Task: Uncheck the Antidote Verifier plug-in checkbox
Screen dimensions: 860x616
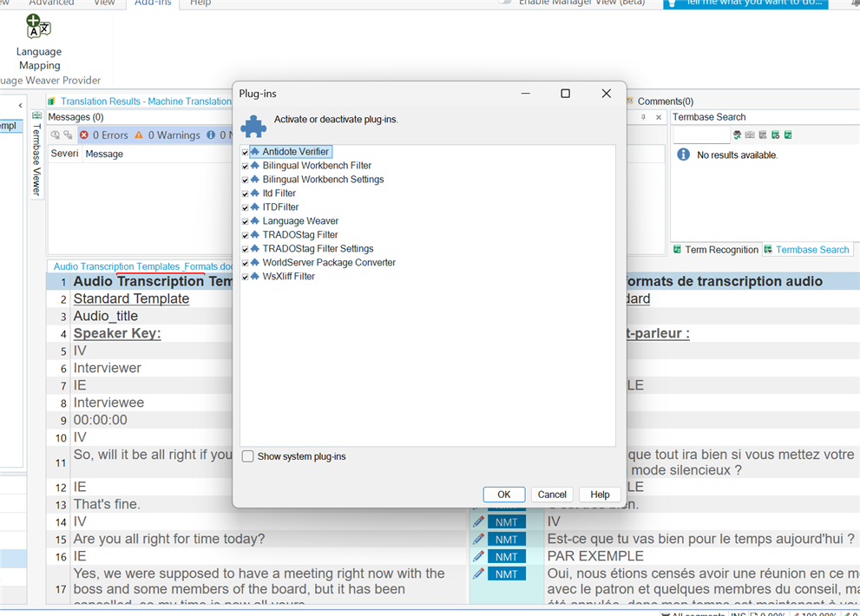Action: click(246, 152)
